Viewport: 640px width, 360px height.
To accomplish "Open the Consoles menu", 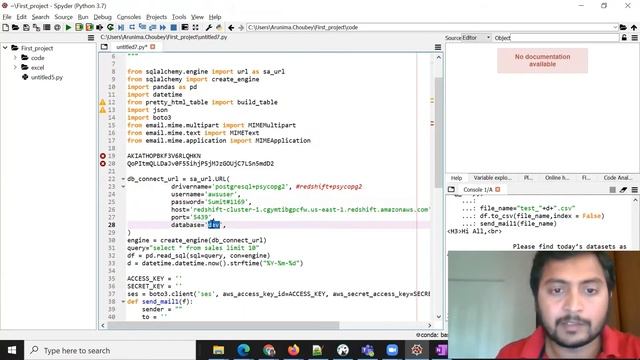I will pyautogui.click(x=129, y=17).
